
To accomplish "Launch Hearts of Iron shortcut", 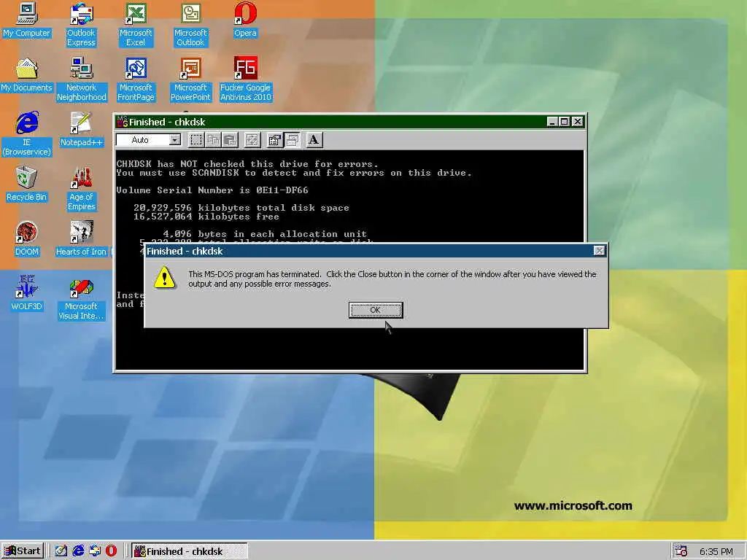I will (x=82, y=238).
